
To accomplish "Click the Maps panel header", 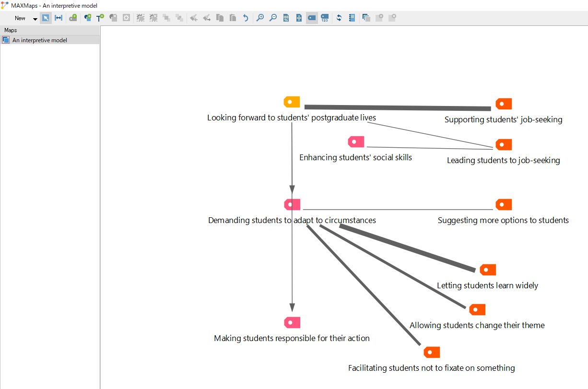I will pyautogui.click(x=11, y=30).
